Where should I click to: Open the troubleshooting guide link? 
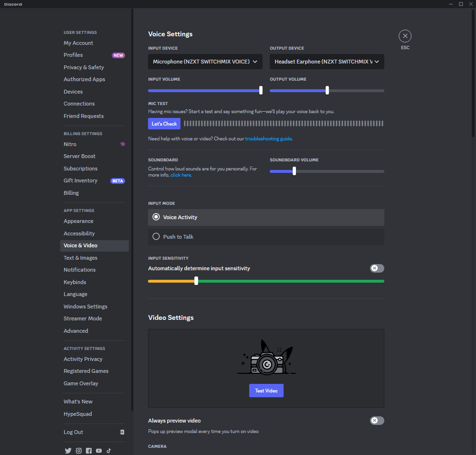pyautogui.click(x=268, y=139)
